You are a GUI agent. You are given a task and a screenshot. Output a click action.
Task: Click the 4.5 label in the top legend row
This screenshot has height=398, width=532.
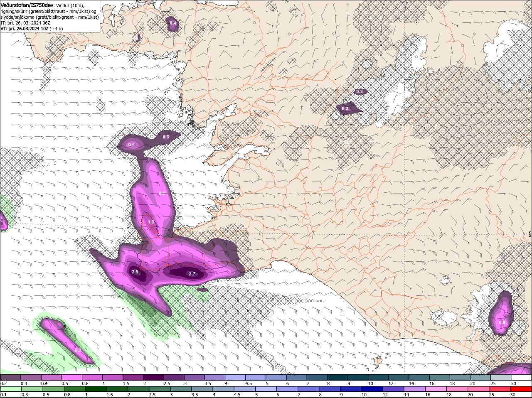[249, 383]
